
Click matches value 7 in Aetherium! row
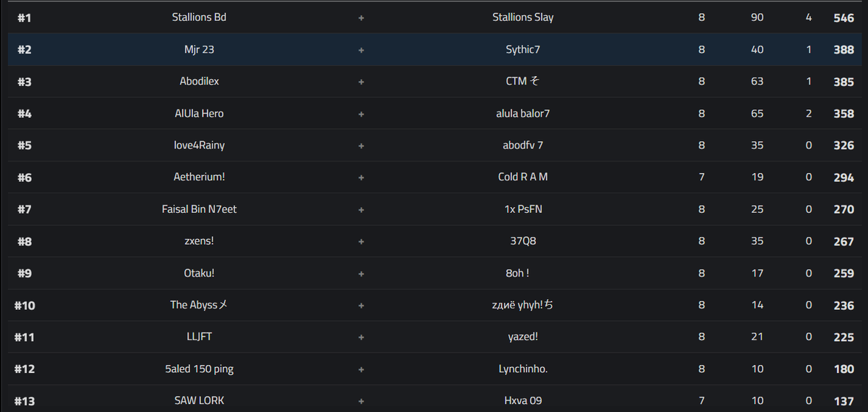coord(702,177)
